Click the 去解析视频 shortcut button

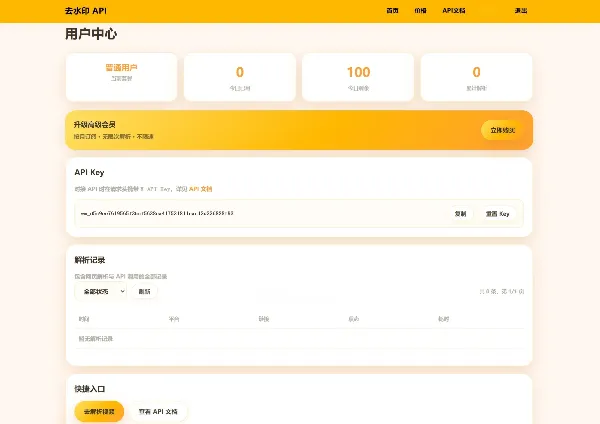(x=99, y=411)
